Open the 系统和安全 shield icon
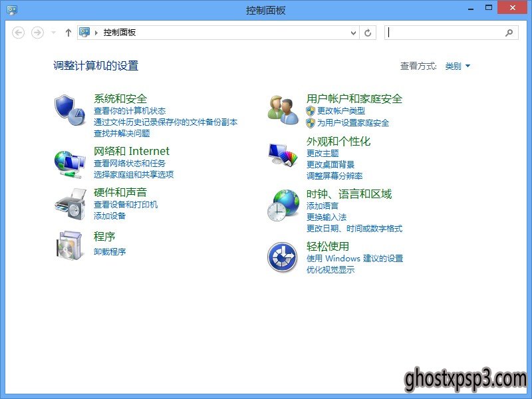 click(70, 110)
